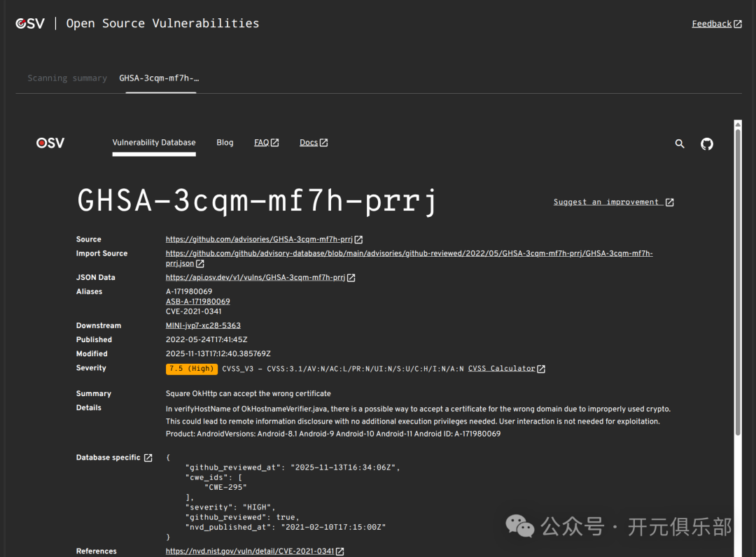756x557 pixels.
Task: Open the nvd.nist.gov CVE-2021-0341 reference
Action: [x=250, y=551]
